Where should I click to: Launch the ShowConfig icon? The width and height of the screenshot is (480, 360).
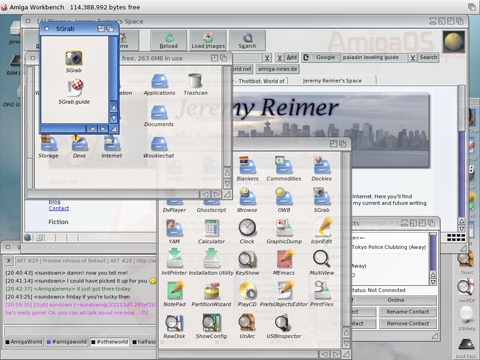211,322
